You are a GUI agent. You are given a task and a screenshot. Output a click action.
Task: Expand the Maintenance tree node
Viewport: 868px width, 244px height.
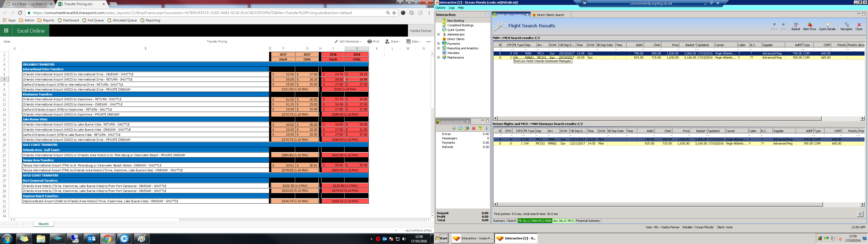point(438,57)
